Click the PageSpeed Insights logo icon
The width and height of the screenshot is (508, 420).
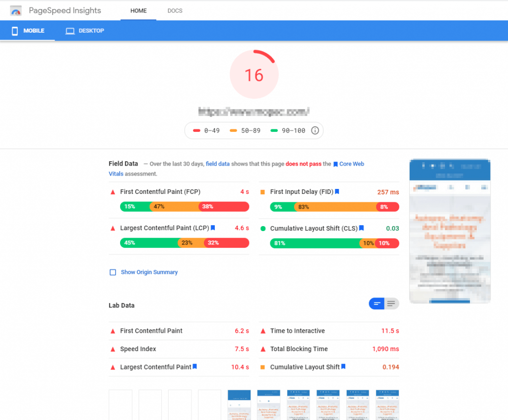tap(15, 11)
